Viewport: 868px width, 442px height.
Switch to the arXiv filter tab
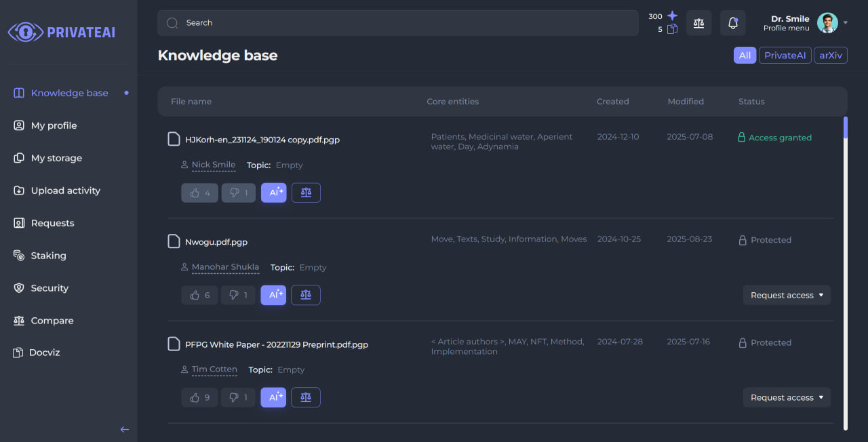tap(831, 56)
